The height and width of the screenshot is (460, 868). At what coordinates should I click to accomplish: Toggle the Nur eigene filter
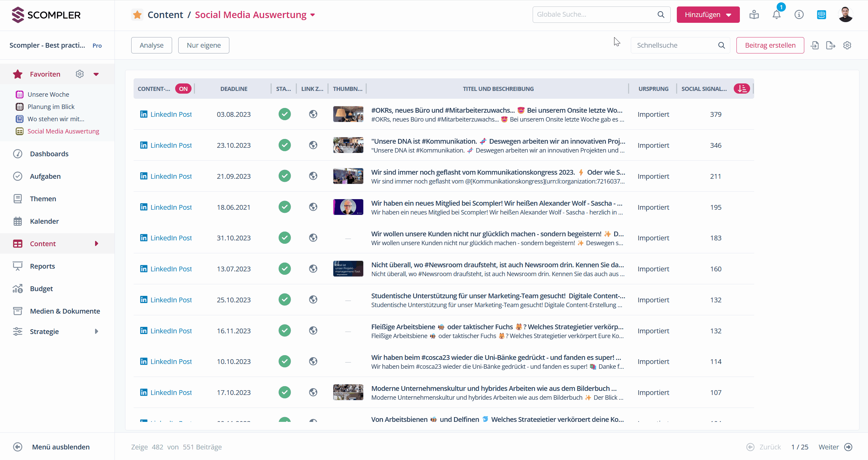pos(203,45)
